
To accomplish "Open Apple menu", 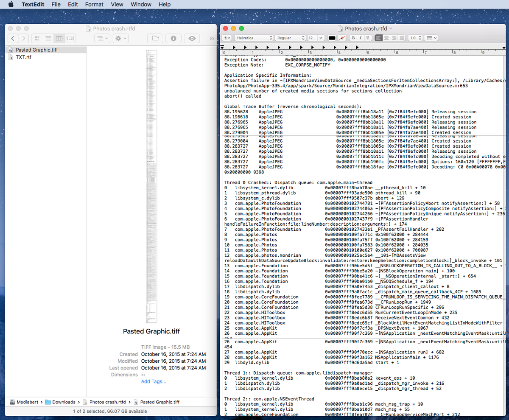I will [11, 4].
